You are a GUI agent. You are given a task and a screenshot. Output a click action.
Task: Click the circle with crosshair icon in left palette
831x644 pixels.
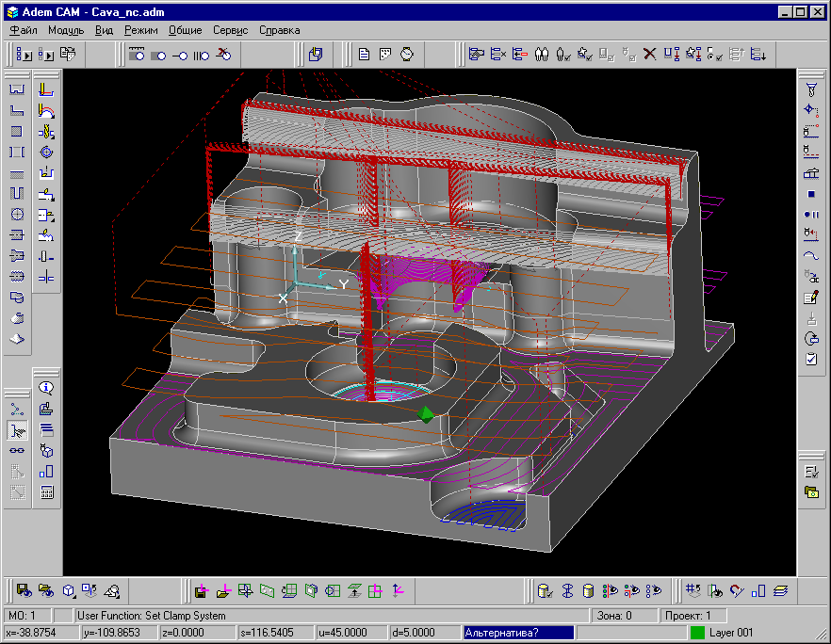[17, 214]
